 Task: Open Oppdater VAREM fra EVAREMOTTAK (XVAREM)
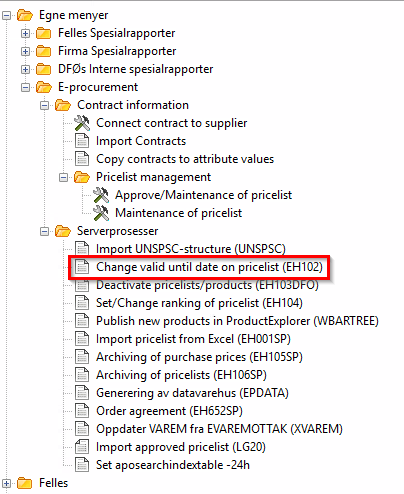pyautogui.click(x=219, y=429)
